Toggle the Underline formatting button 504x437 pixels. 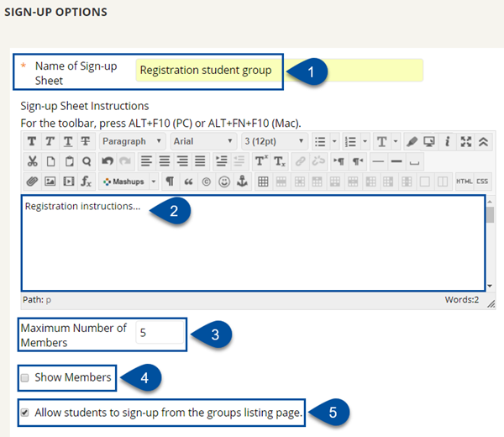[x=68, y=141]
